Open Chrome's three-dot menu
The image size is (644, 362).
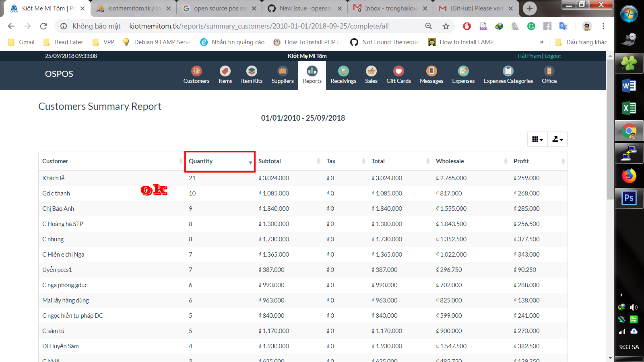coord(603,26)
